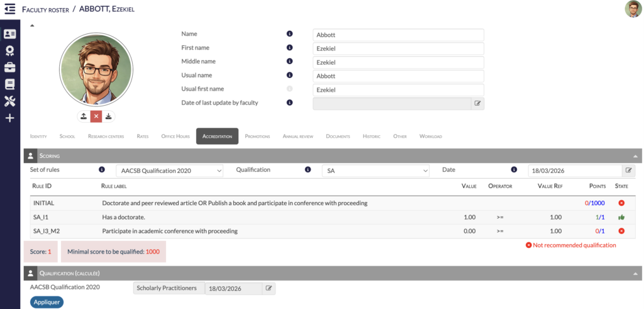Viewport: 644px width, 309px height.
Task: Click the plus icon in sidebar
Action: pyautogui.click(x=9, y=118)
